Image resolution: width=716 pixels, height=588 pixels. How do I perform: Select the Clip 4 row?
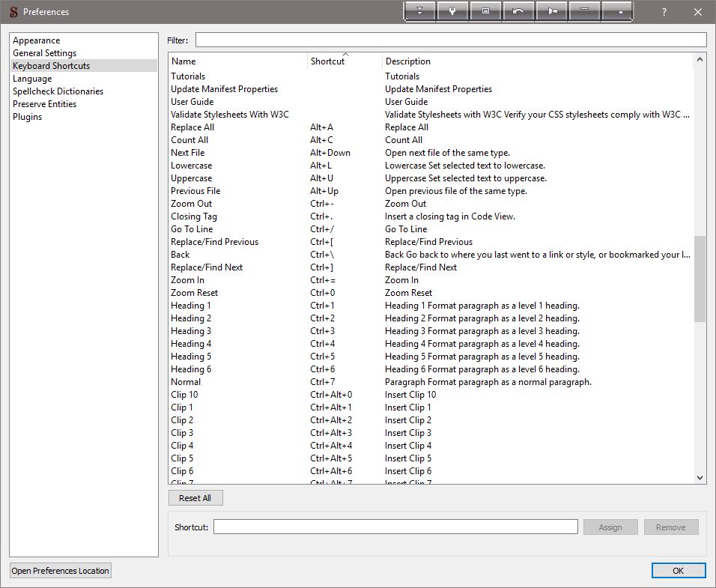(431, 446)
